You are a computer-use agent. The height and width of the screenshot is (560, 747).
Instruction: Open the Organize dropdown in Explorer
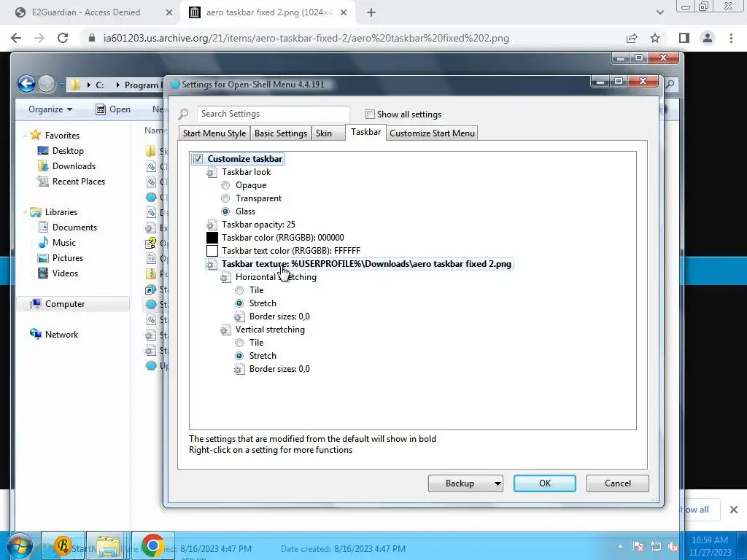click(50, 109)
